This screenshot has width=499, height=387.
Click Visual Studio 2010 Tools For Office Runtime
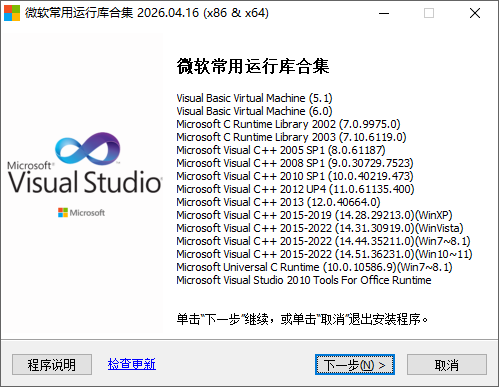304,280
